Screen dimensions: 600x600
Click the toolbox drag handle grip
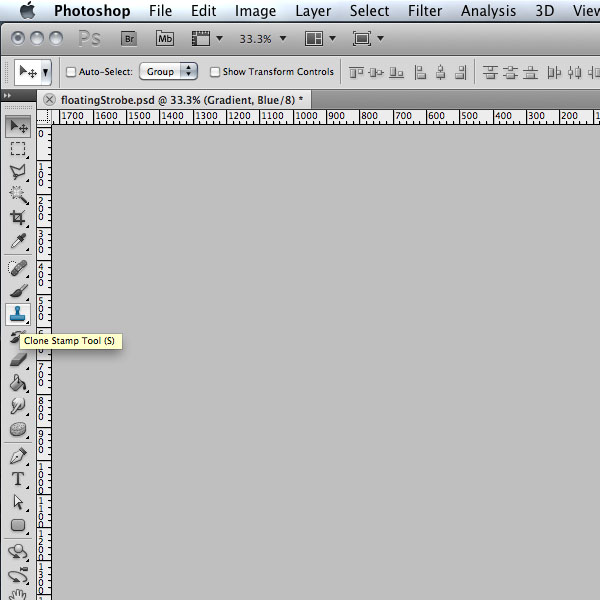(18, 108)
